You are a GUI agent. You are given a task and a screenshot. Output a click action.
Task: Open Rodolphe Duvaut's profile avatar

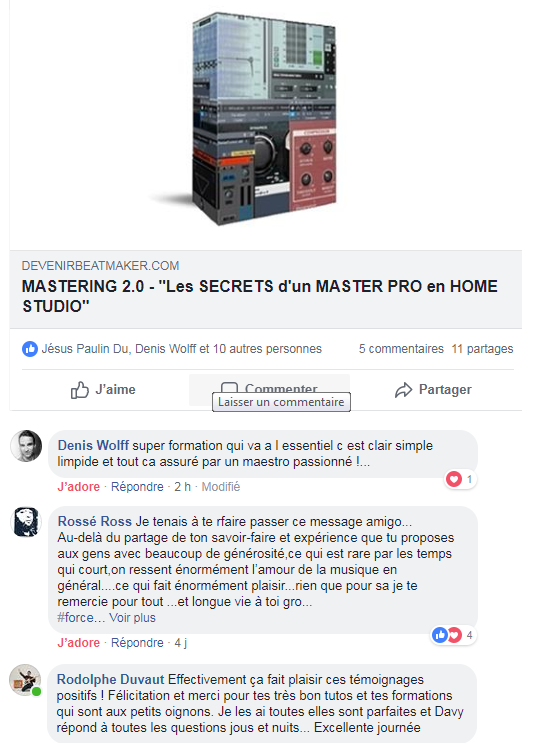(25, 680)
